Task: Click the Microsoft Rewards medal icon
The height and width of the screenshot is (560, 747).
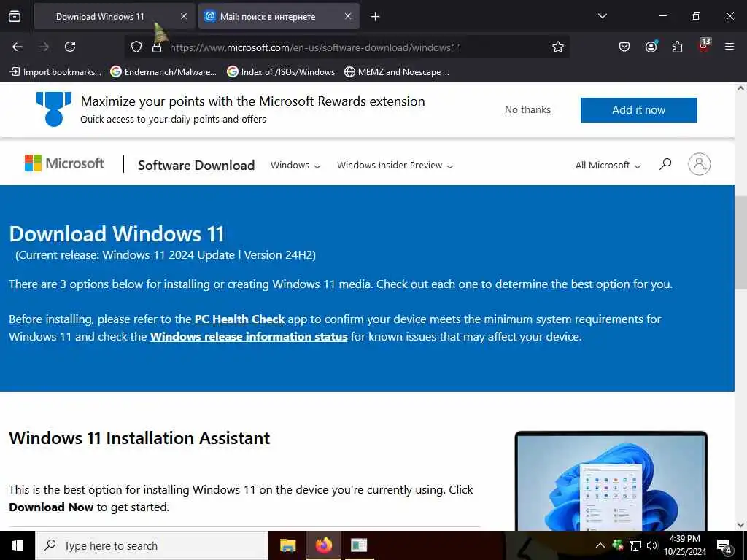Action: [x=54, y=109]
